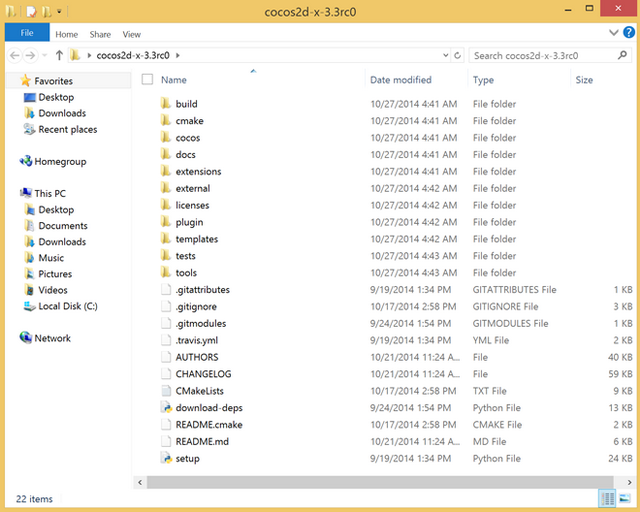Open Music under This PC
640x512 pixels.
pyautogui.click(x=51, y=258)
